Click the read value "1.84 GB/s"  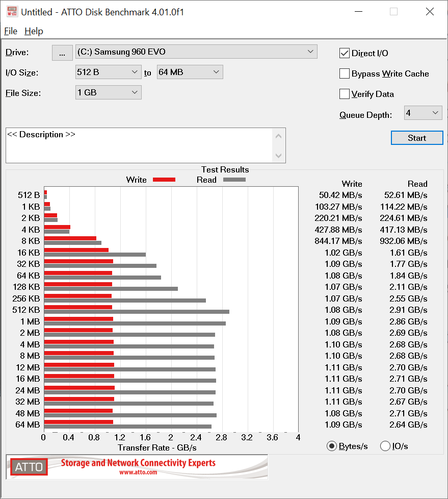coord(409,276)
